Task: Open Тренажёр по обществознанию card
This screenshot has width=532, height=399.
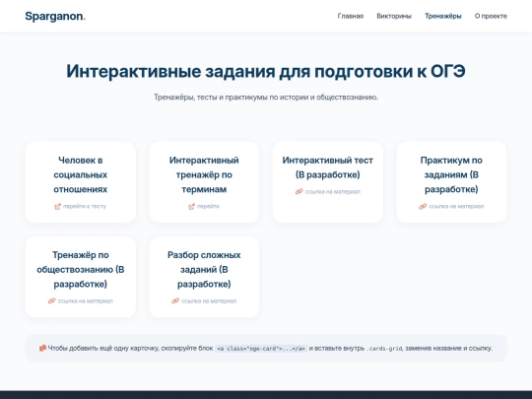Action: pyautogui.click(x=81, y=277)
